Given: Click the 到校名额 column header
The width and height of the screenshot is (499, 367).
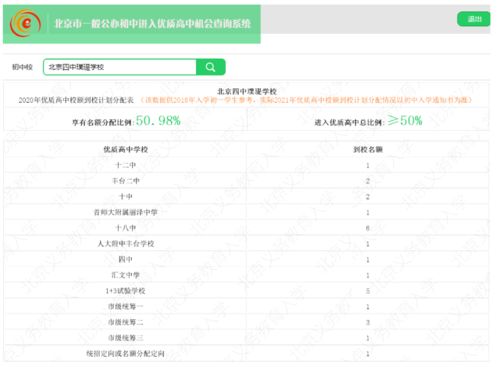Looking at the screenshot, I should point(368,149).
